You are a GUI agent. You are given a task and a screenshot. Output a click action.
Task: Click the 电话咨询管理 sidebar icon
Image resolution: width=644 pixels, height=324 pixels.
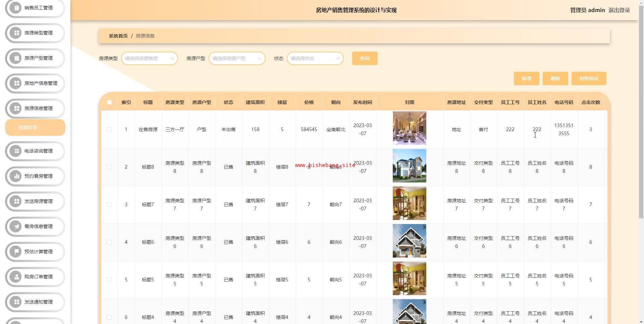click(x=16, y=151)
